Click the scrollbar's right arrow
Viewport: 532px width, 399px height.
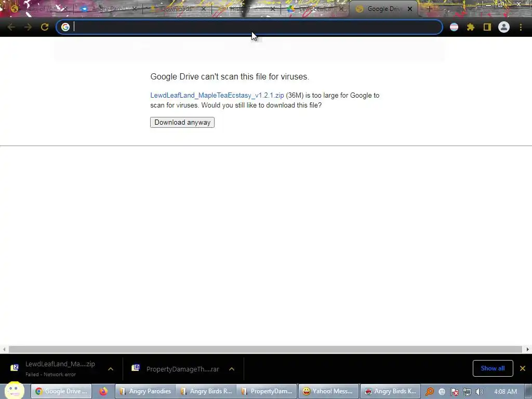click(x=528, y=350)
